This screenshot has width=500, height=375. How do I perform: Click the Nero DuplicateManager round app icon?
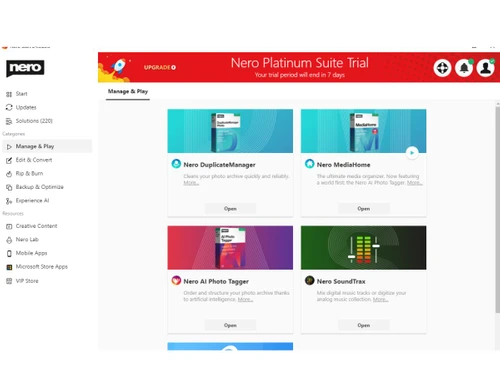coord(176,164)
